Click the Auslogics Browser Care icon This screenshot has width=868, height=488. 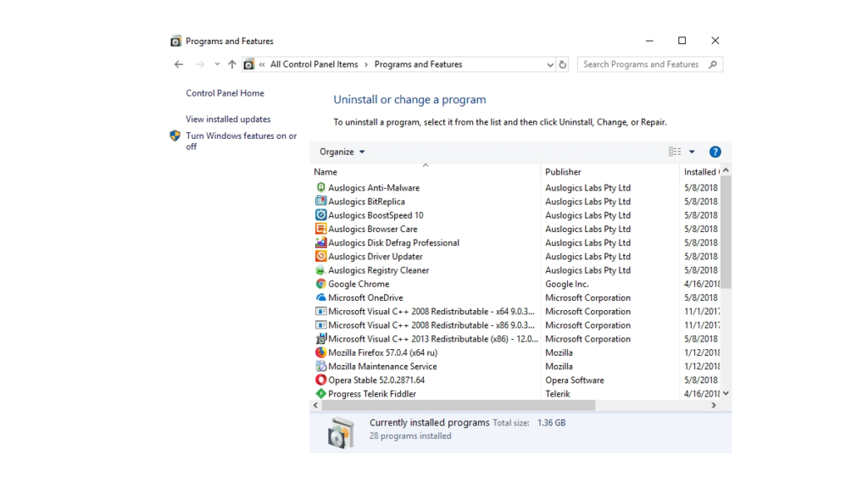click(320, 229)
